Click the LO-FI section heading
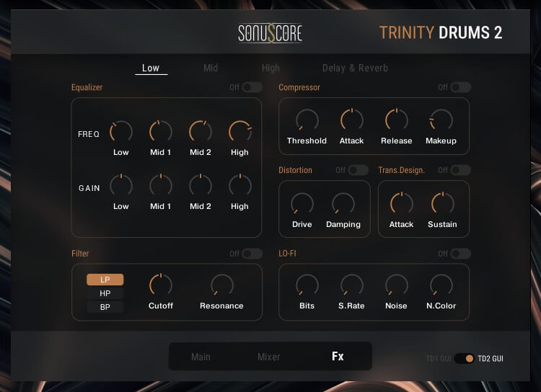541x392 pixels. coord(287,254)
